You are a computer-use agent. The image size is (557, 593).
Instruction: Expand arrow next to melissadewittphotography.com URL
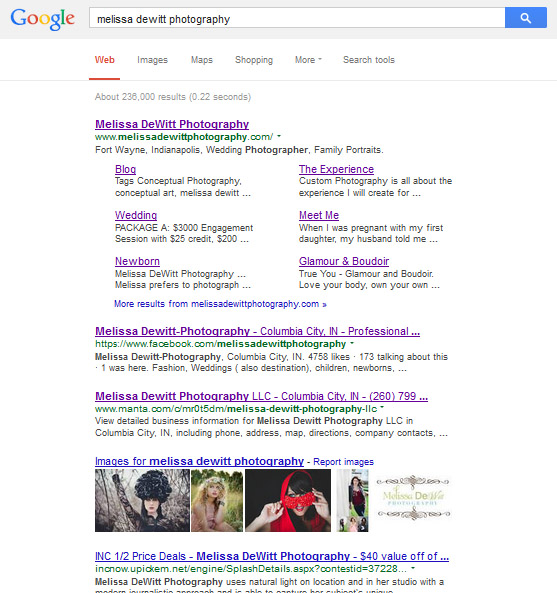[279, 136]
